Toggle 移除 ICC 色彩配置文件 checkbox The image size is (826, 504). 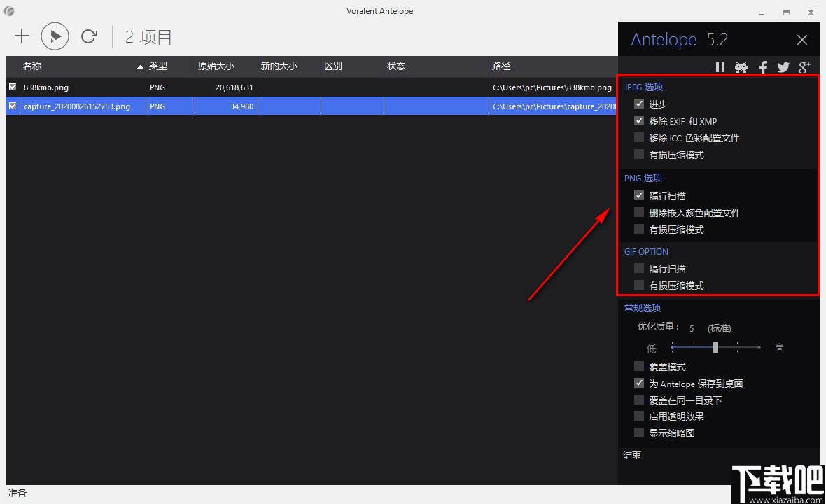point(639,137)
